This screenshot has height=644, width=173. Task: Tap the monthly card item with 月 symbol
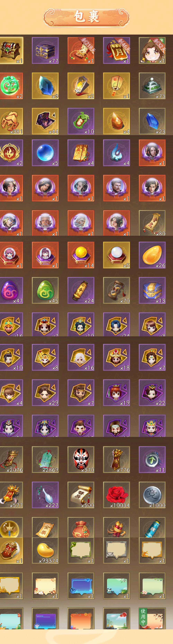coord(116,50)
